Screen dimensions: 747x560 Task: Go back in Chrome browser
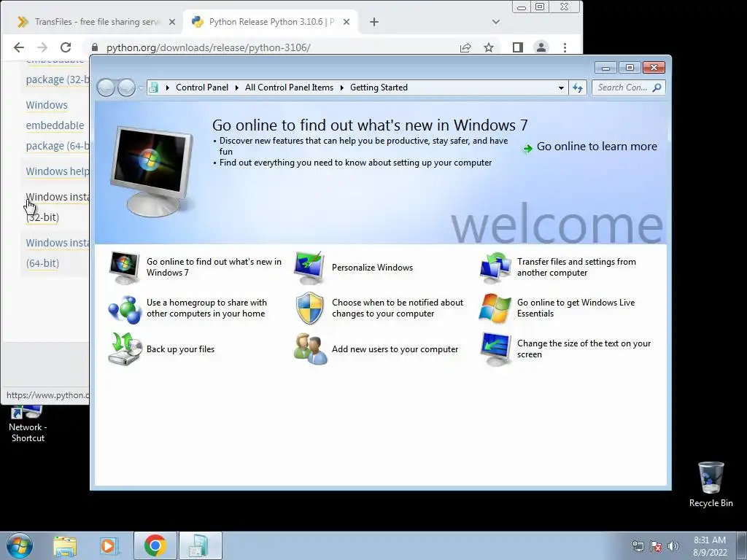coord(18,47)
